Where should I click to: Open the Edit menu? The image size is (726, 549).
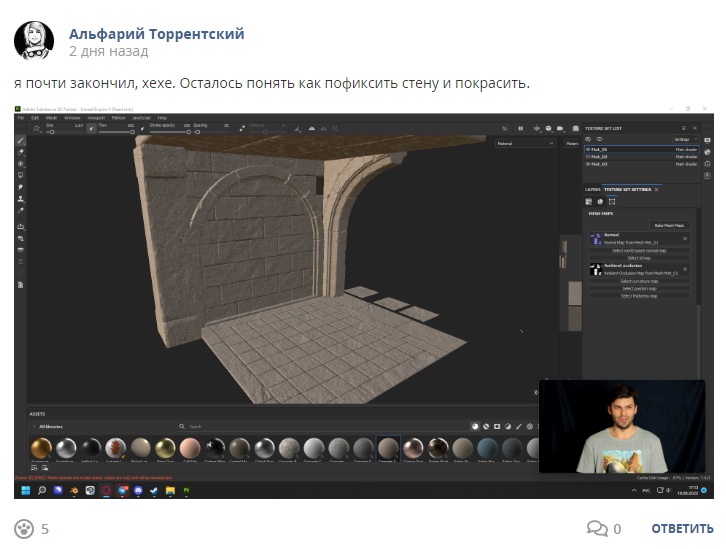click(x=35, y=118)
